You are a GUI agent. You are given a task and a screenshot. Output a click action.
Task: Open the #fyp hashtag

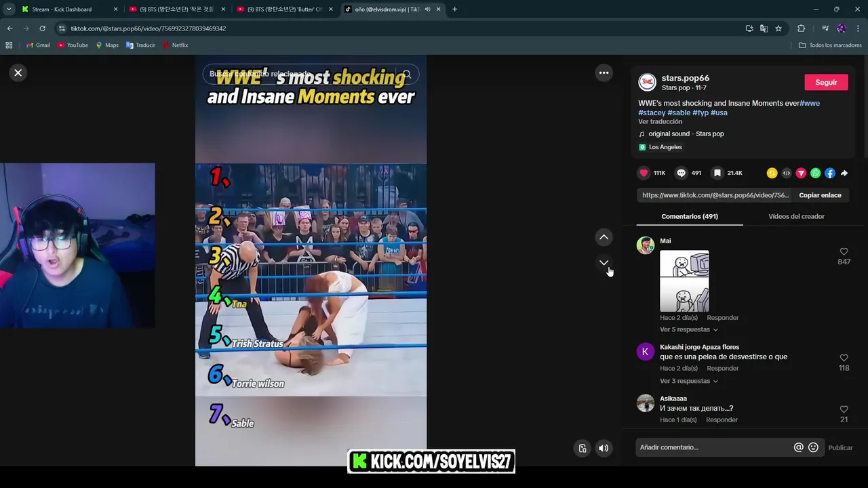click(701, 113)
